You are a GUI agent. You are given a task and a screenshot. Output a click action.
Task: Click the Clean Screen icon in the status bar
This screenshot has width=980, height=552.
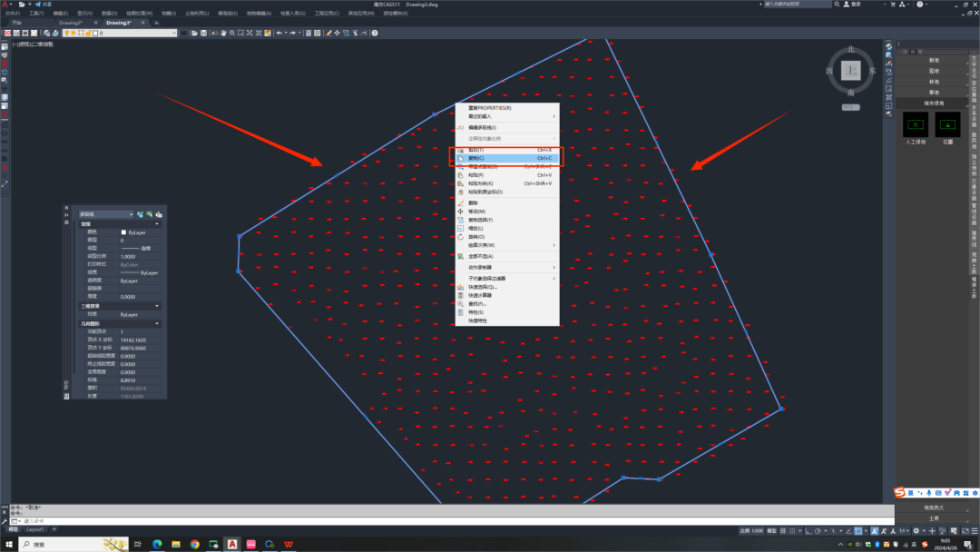point(965,531)
